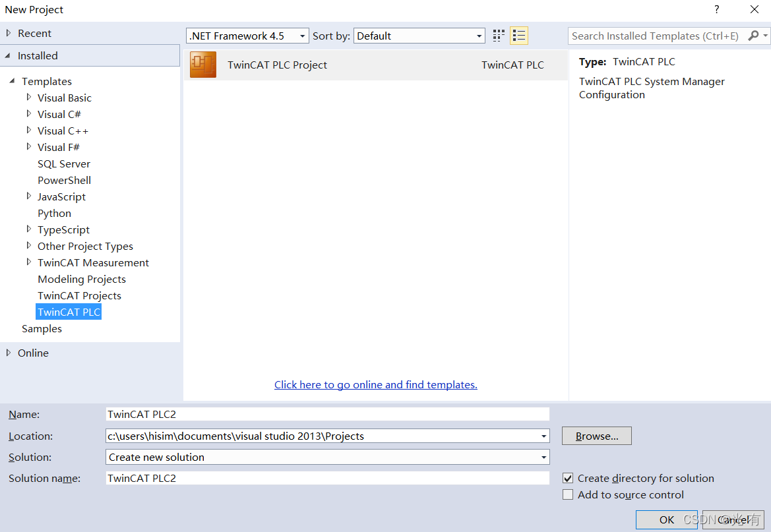Select PowerShell templates
The height and width of the screenshot is (532, 771).
[x=65, y=180]
